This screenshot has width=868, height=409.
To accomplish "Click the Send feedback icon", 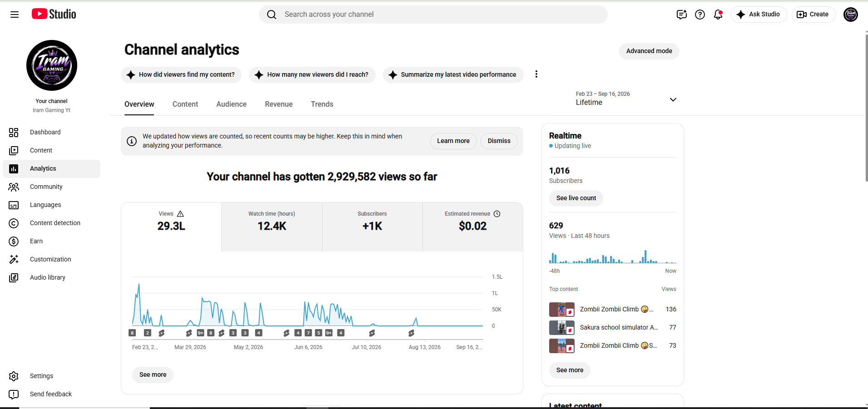I will click(x=14, y=394).
